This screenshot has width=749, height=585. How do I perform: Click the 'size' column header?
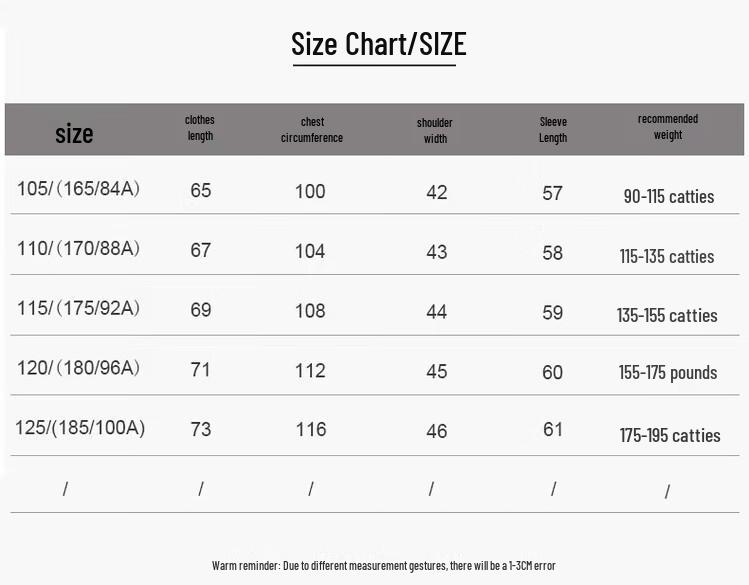[x=74, y=133]
